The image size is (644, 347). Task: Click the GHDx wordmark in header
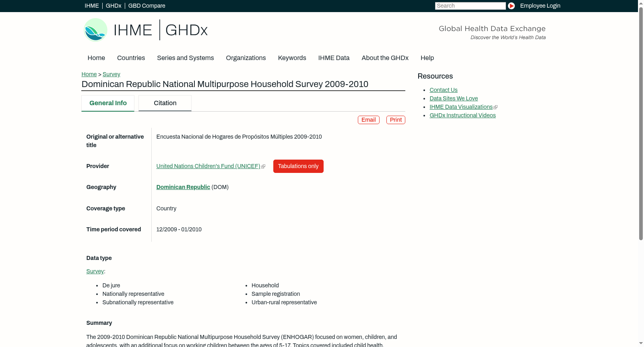point(186,30)
